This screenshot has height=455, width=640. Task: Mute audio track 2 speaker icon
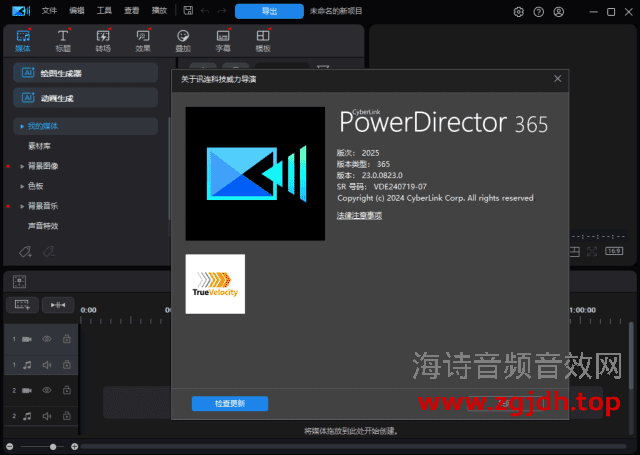tap(47, 416)
